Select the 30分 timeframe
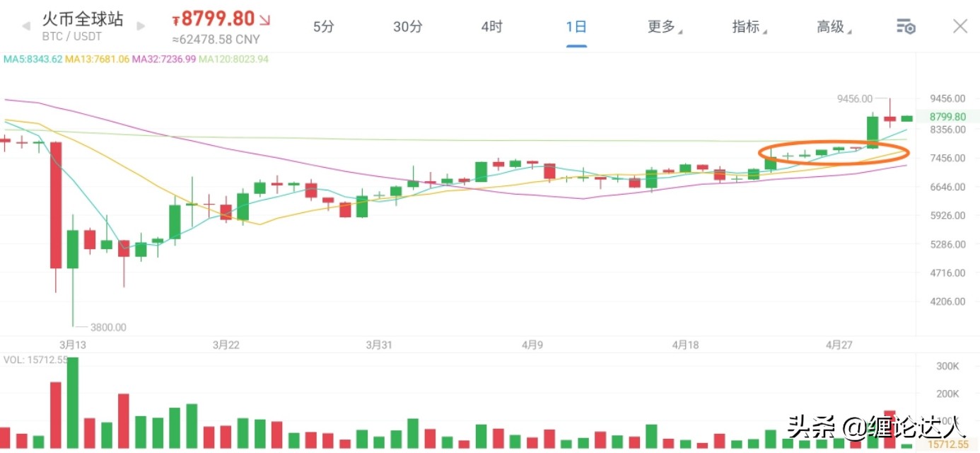The height and width of the screenshot is (453, 980). click(407, 27)
